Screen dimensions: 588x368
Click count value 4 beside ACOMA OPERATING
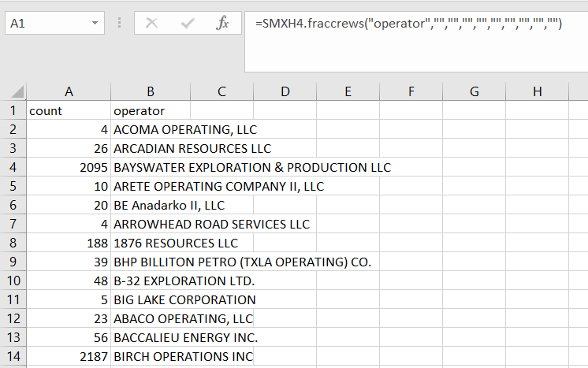(x=104, y=130)
